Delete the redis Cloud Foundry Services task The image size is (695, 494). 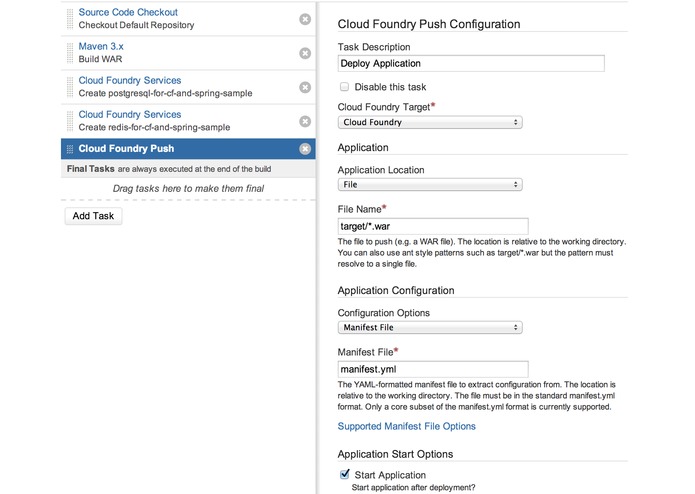[305, 121]
